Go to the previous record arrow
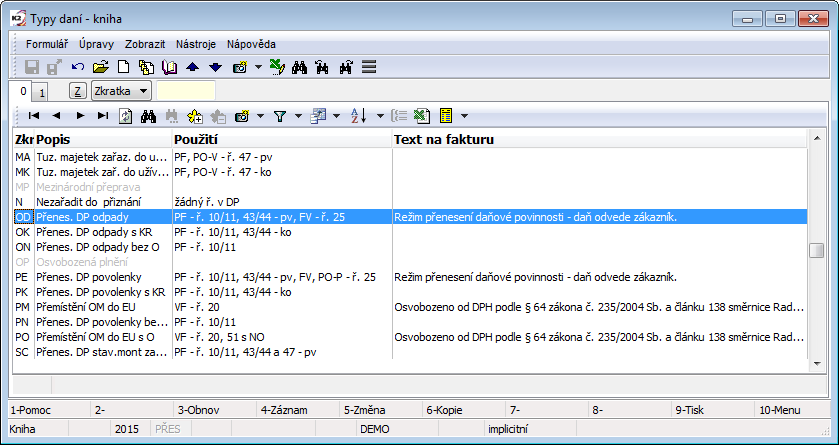 (56, 116)
